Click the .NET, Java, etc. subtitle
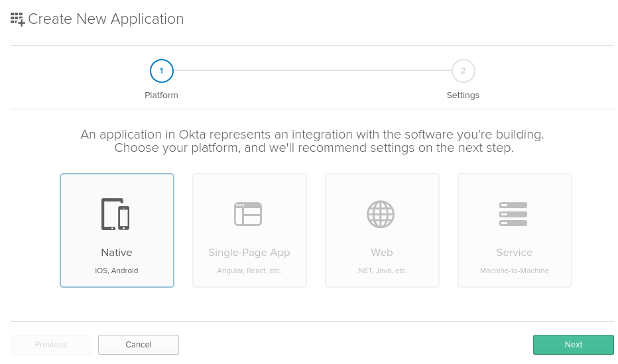 point(382,271)
